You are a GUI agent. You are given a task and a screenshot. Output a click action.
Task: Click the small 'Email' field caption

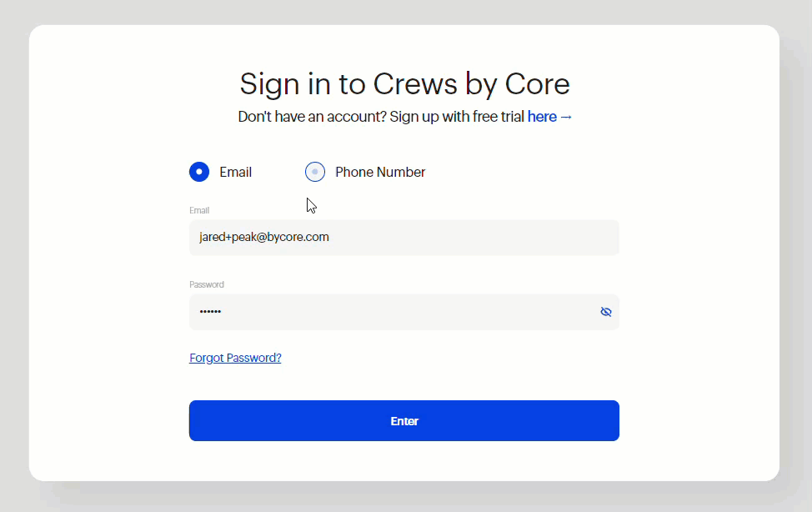[x=199, y=210]
